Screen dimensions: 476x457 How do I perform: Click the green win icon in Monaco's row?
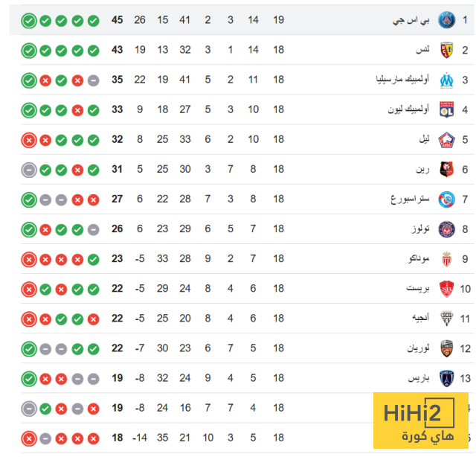(93, 259)
